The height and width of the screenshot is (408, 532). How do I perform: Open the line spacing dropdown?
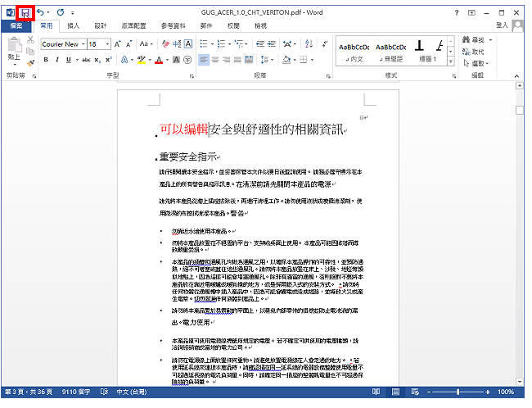[268, 60]
